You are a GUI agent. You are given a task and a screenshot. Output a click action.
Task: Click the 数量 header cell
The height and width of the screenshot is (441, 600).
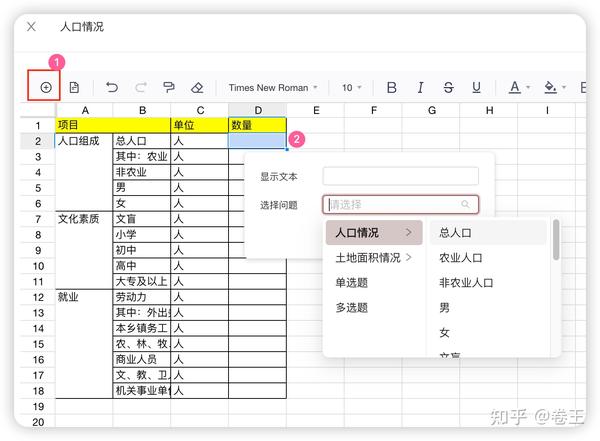pyautogui.click(x=258, y=125)
